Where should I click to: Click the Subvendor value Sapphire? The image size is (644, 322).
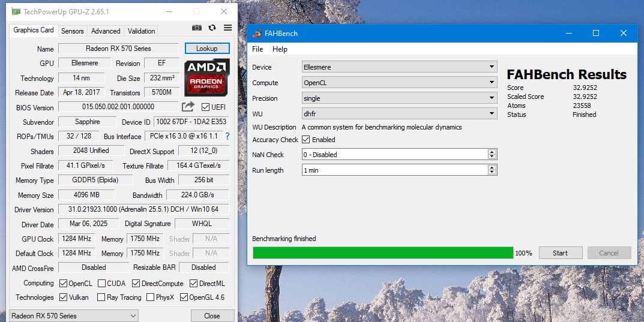tap(88, 122)
